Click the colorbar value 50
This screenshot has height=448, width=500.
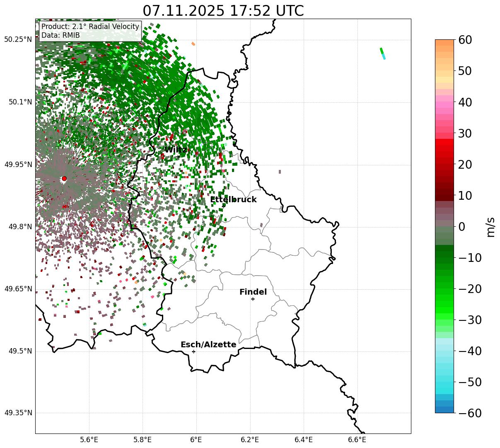click(465, 71)
